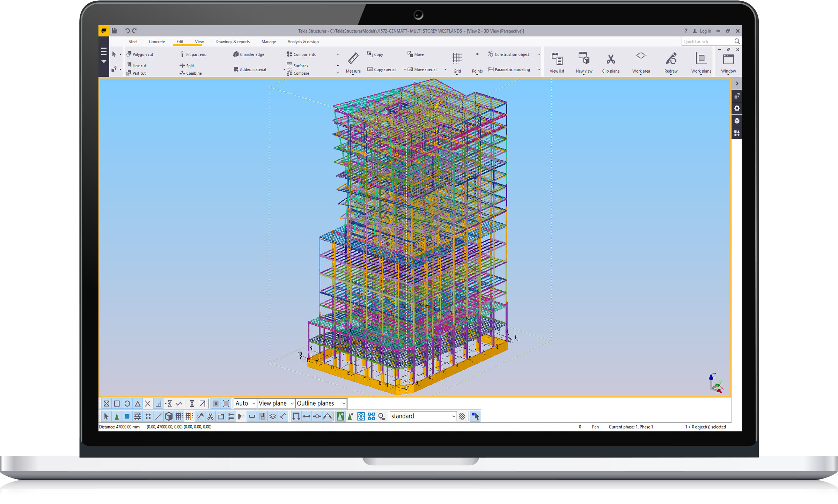Expand the standard selection filter dropdown
Screen dimensions: 838x504
pos(454,416)
